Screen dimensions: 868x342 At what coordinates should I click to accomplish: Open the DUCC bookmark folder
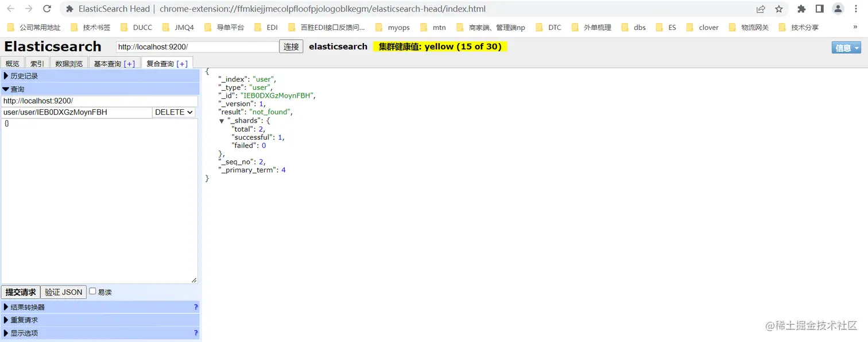[x=136, y=27]
